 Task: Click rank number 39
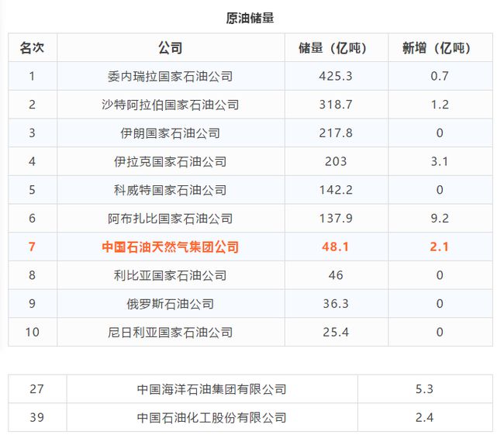(36, 417)
